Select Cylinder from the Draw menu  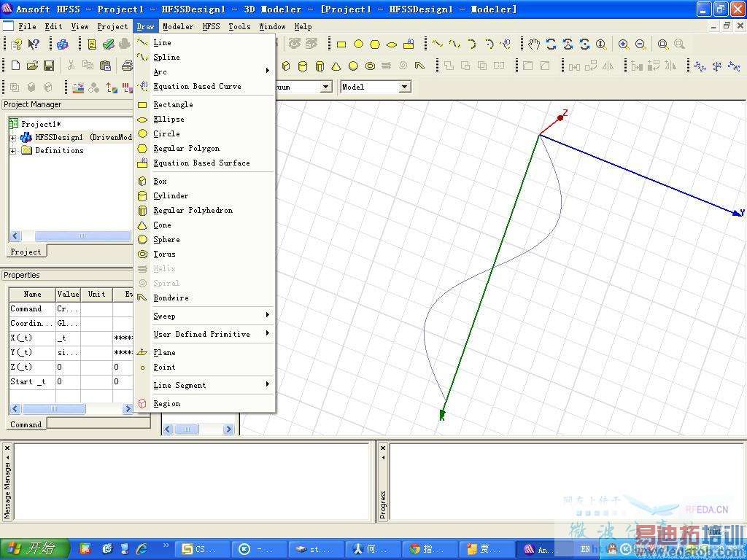(x=171, y=195)
